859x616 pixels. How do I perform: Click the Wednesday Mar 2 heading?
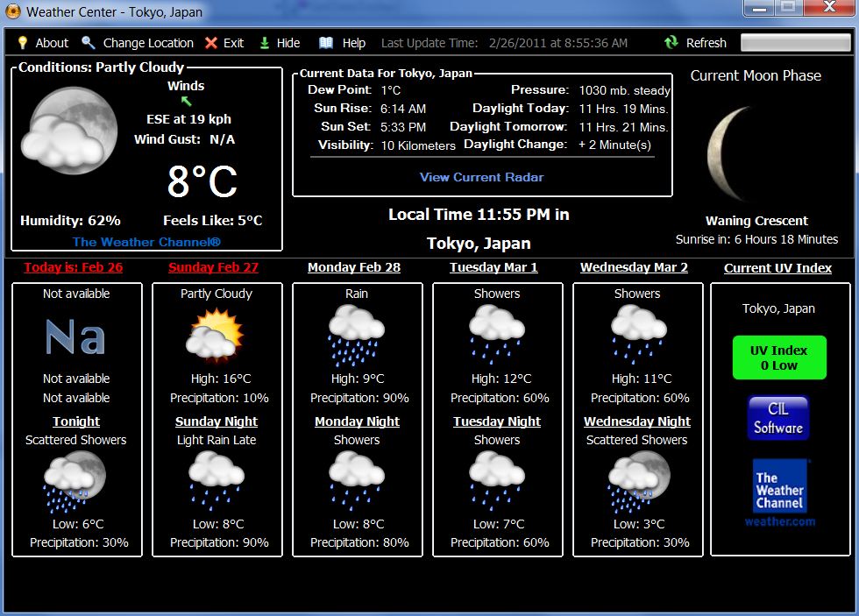[x=634, y=267]
